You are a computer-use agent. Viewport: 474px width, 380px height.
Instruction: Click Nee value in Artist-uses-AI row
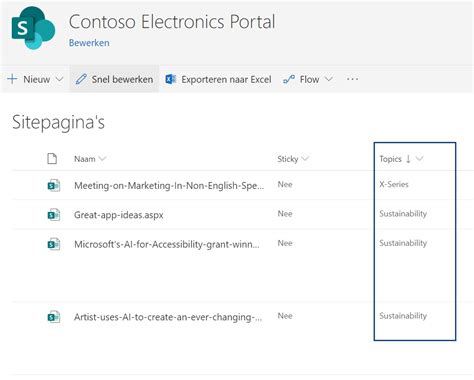point(285,316)
